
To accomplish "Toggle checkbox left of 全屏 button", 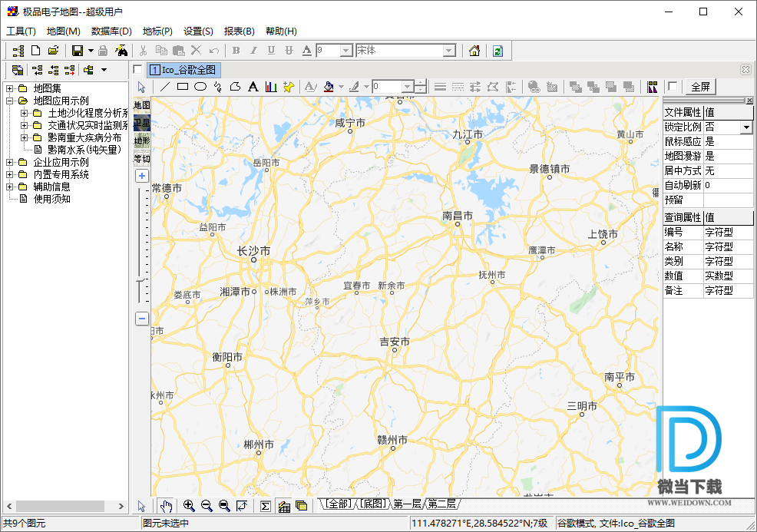I will point(672,87).
